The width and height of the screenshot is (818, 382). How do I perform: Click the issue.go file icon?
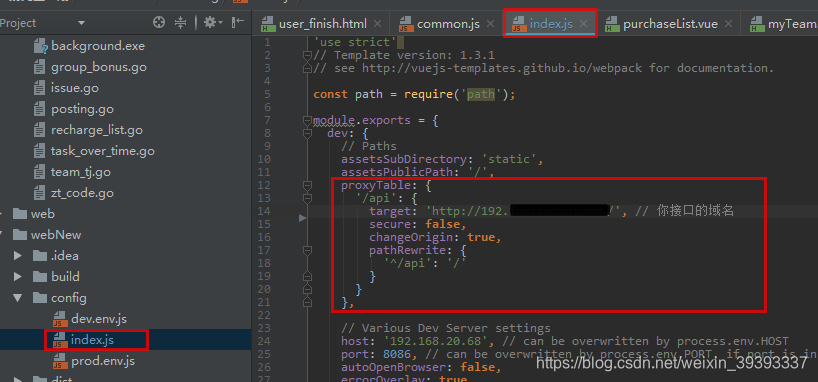40,88
